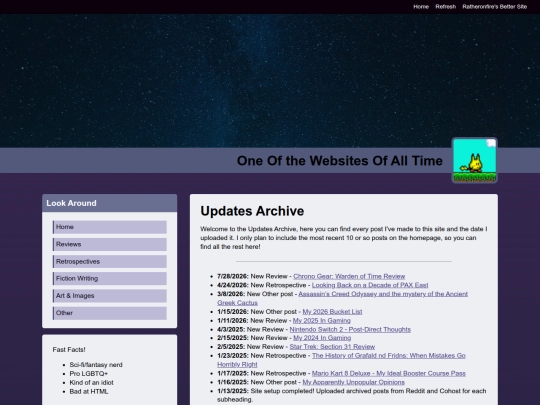The image size is (540, 405).
Task: Open Star Trek: Section 31 Review link
Action: [332, 347]
